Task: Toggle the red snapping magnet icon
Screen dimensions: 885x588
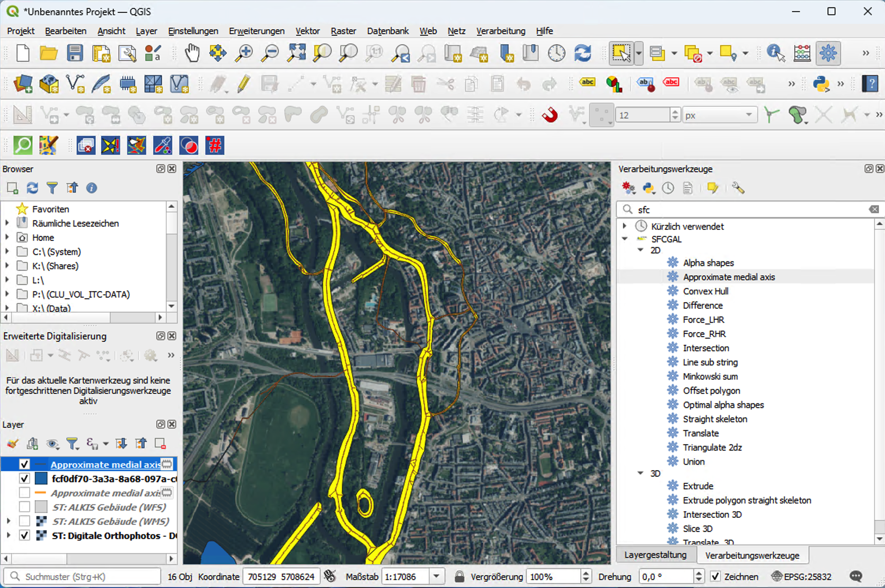Action: click(549, 115)
